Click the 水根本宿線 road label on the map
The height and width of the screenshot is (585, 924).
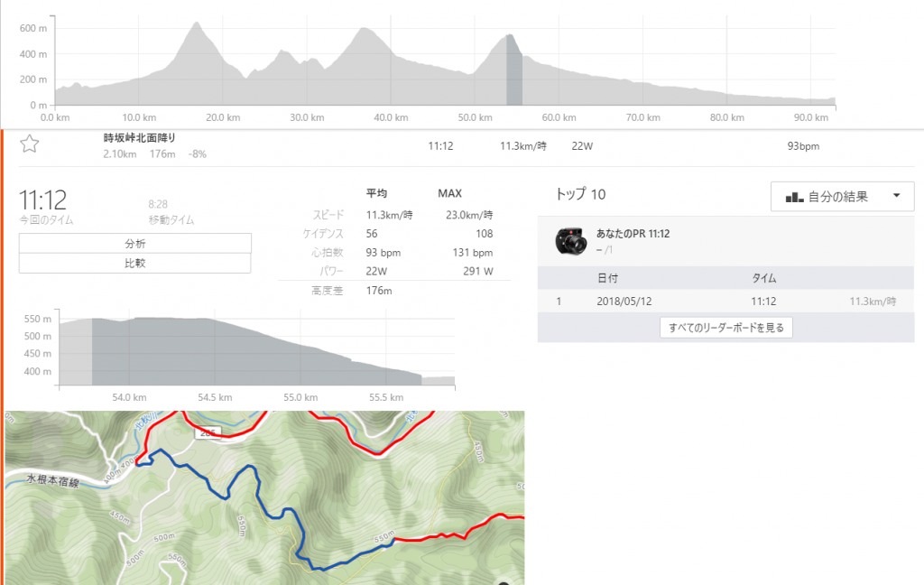(x=52, y=480)
